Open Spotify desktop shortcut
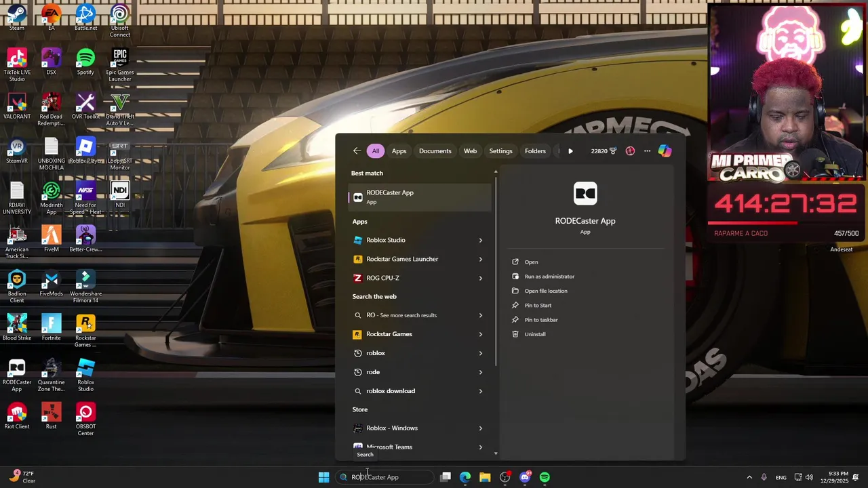 point(85,62)
